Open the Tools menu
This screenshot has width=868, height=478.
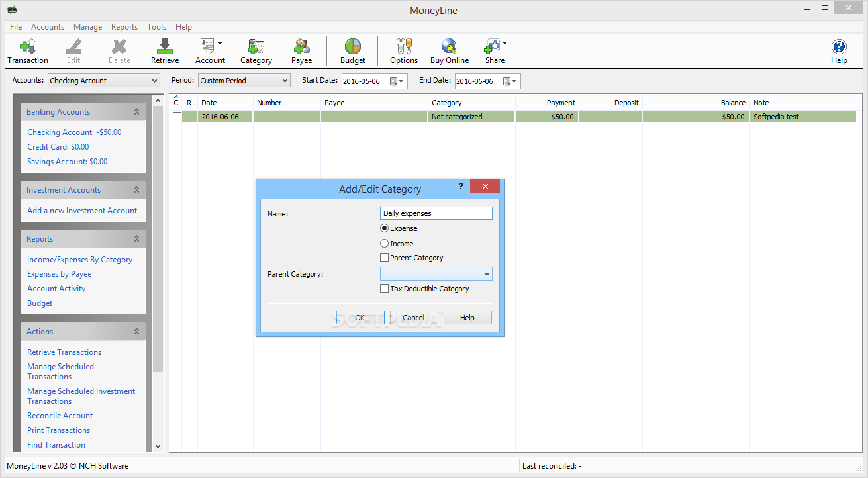pyautogui.click(x=157, y=27)
